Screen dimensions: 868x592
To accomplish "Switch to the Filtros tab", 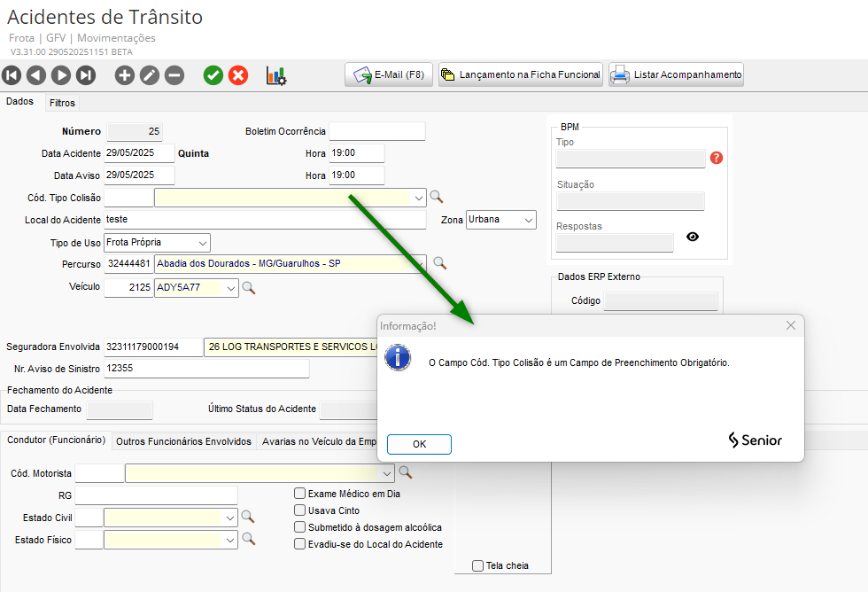I will click(62, 103).
